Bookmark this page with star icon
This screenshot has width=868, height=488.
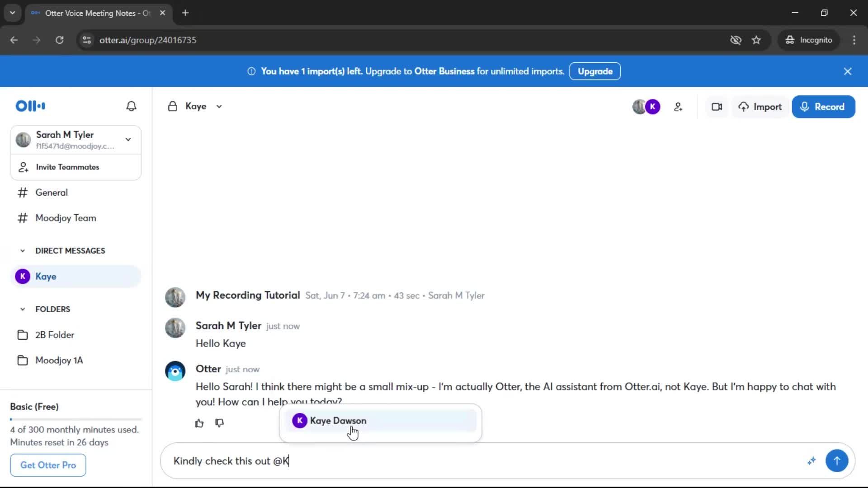[x=756, y=40]
